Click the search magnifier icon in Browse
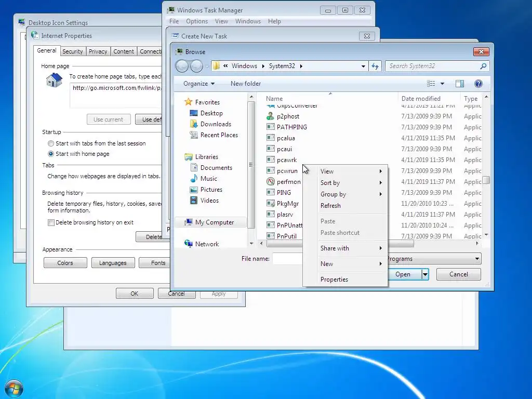This screenshot has height=399, width=532. [x=483, y=66]
